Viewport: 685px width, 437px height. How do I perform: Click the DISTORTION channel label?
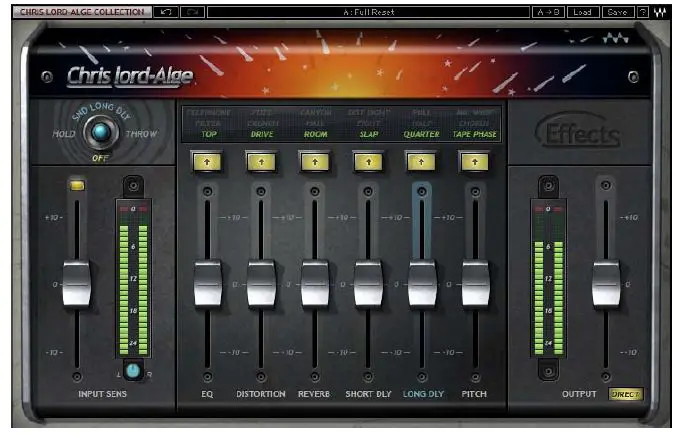261,394
